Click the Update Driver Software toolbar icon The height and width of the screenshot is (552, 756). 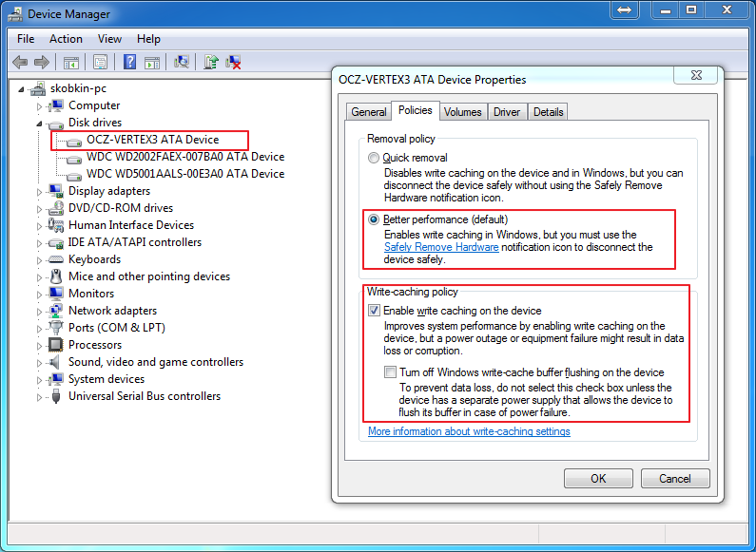coord(211,63)
